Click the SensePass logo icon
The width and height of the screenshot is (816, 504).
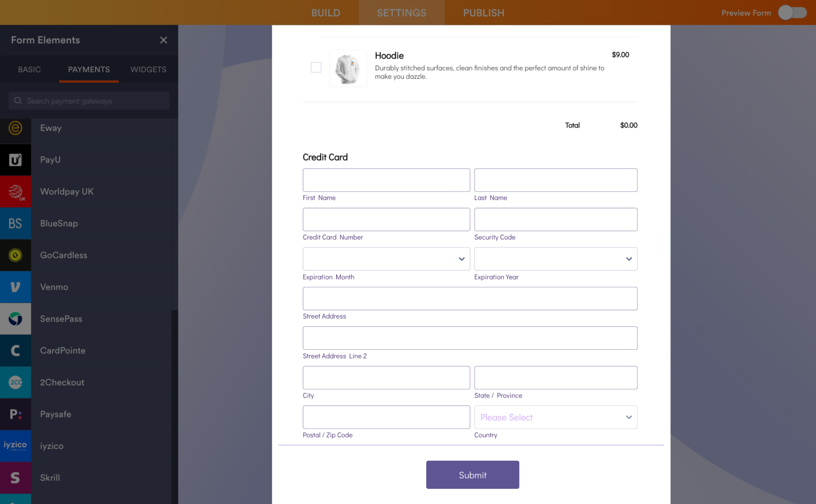(16, 319)
